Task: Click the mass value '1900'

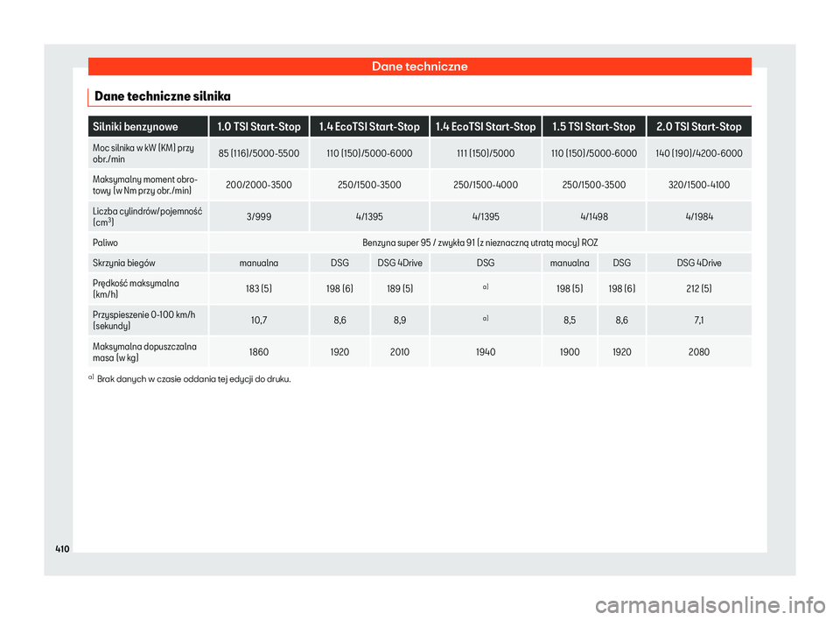Action: click(x=570, y=352)
